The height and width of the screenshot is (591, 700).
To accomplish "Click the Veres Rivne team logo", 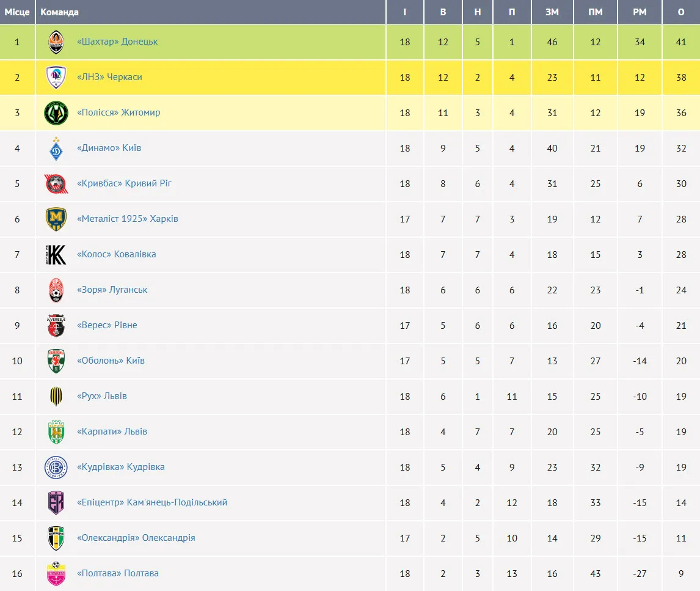I will click(56, 326).
